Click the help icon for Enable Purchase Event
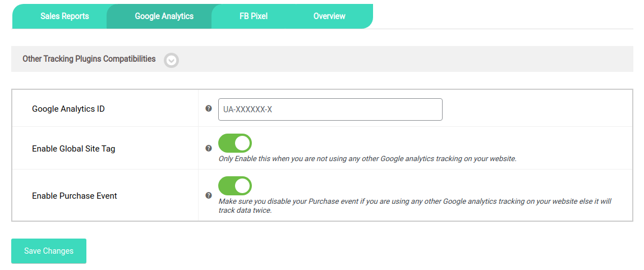The width and height of the screenshot is (644, 270). tap(209, 196)
